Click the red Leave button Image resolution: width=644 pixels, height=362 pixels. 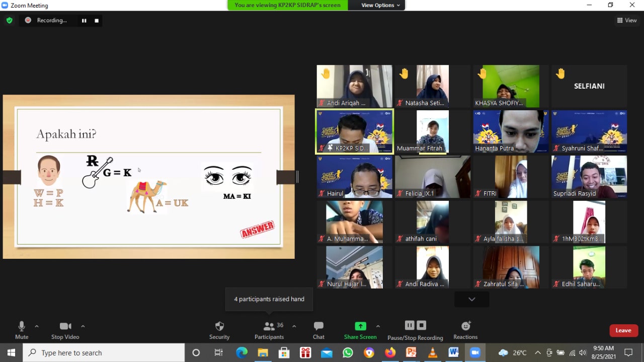(623, 330)
